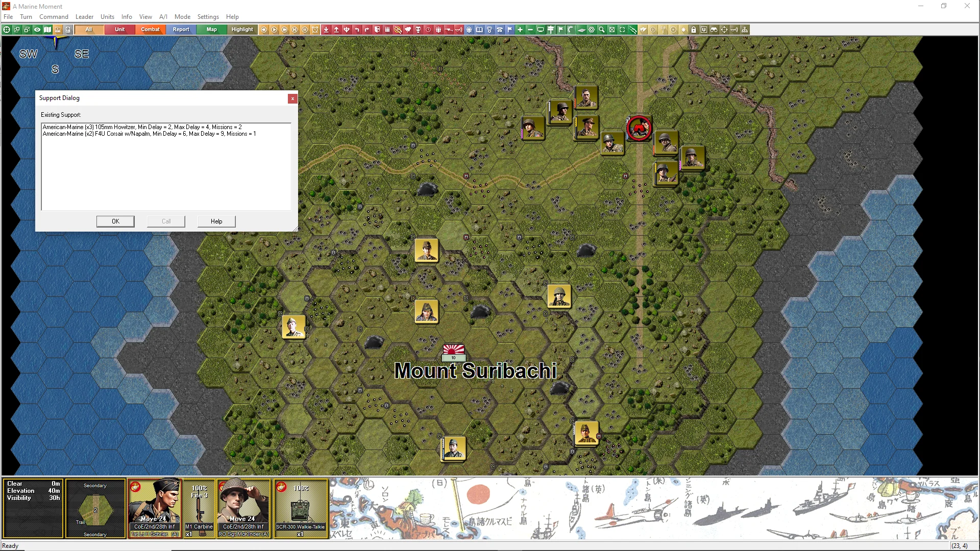The width and height of the screenshot is (980, 551).
Task: Click the clock icon in red toolbar
Action: tap(428, 30)
